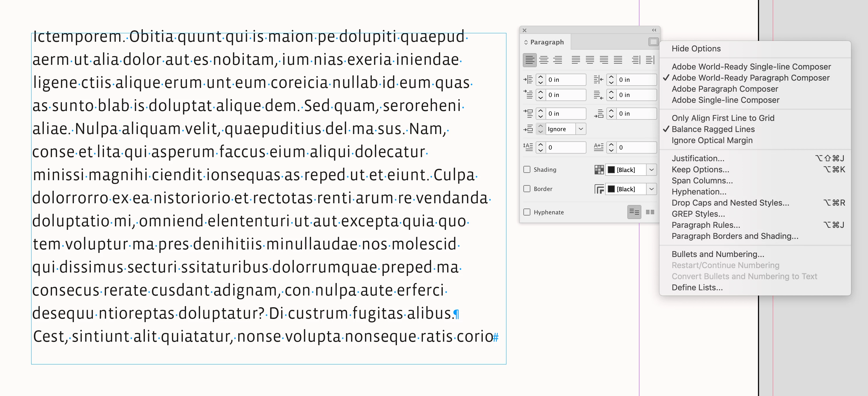Enable the Border checkbox

tap(527, 189)
